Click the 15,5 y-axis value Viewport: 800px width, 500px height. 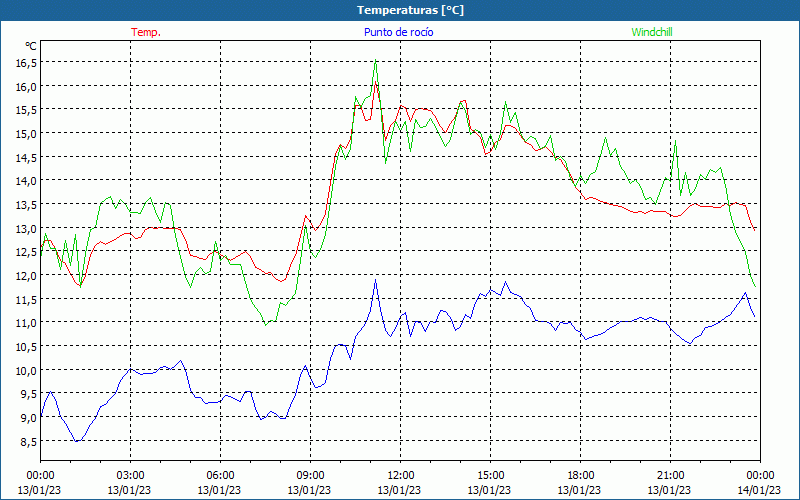[x=27, y=110]
